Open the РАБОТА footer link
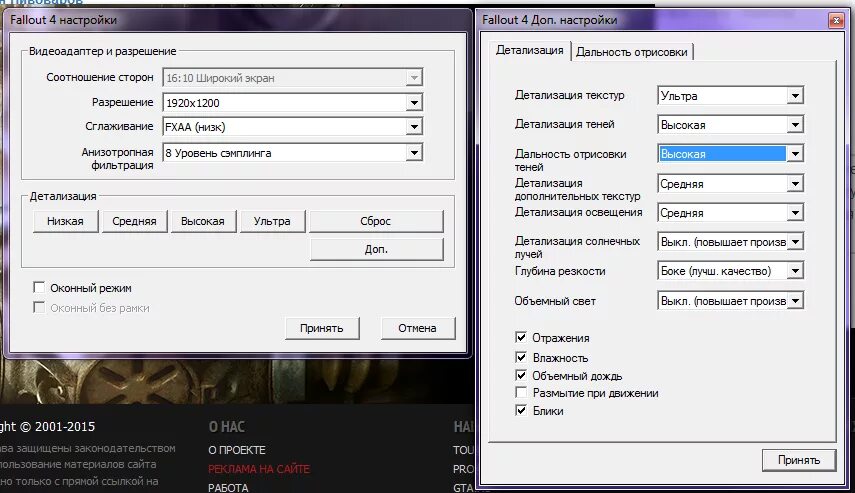This screenshot has height=493, width=855. [228, 488]
